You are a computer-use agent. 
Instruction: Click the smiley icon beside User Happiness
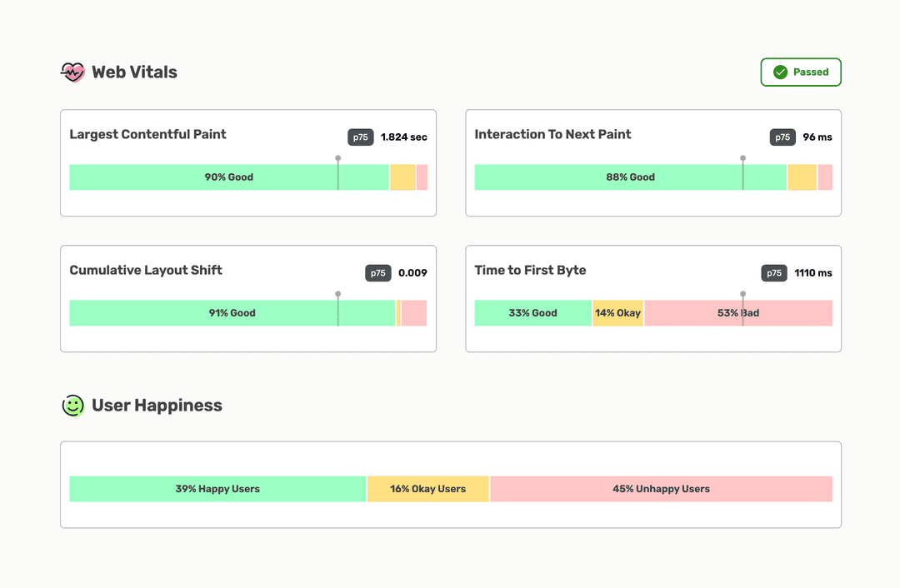click(73, 406)
